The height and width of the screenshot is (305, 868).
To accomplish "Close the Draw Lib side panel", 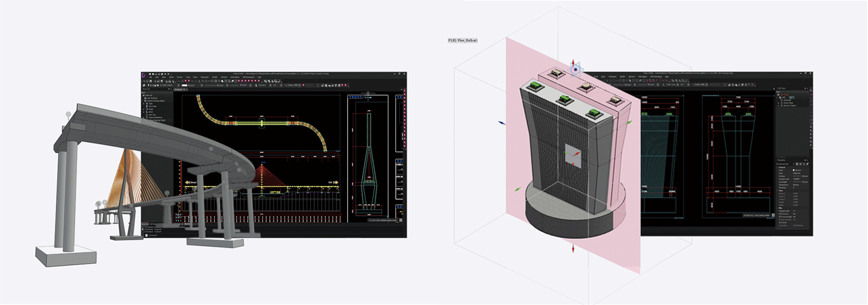I will pyautogui.click(x=172, y=90).
